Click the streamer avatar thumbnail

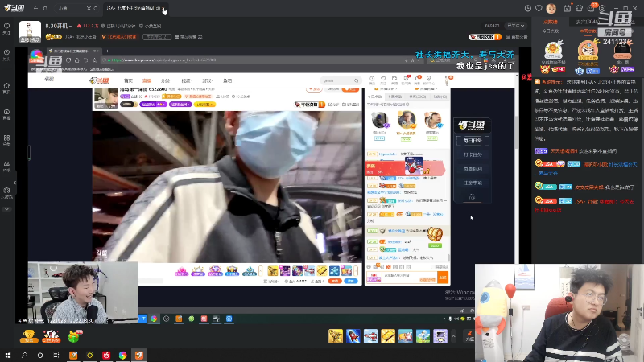click(30, 31)
